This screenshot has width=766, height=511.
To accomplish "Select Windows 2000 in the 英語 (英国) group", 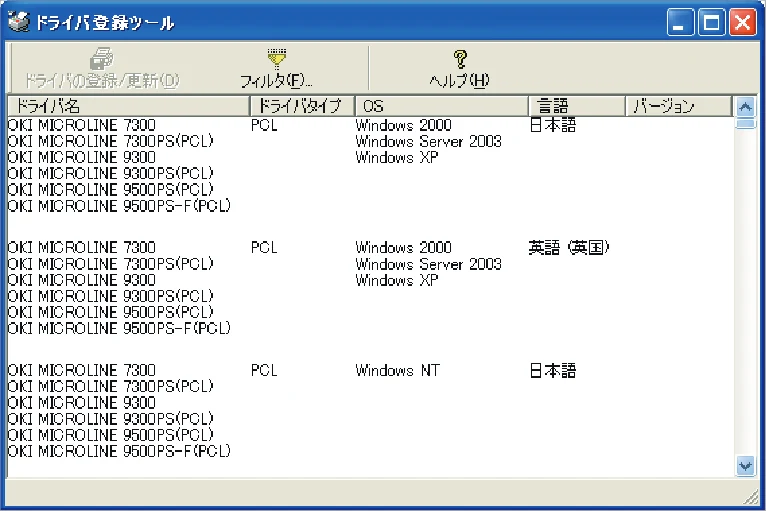I will click(x=404, y=248).
